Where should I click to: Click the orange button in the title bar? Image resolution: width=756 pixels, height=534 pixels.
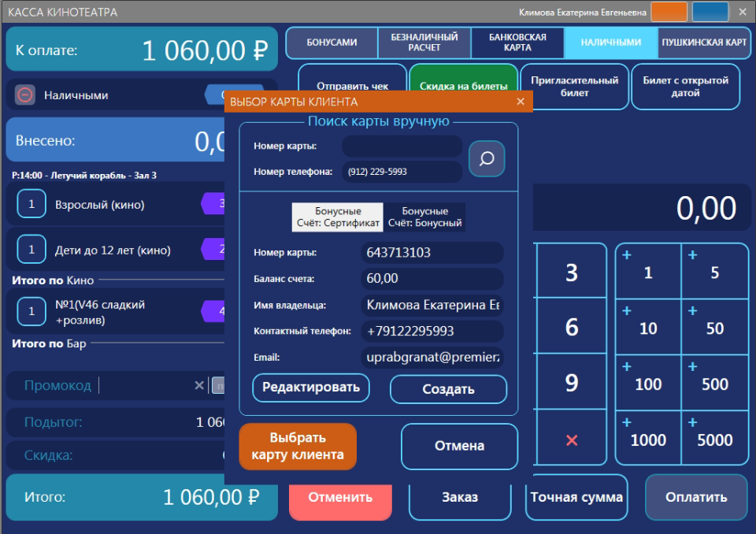coord(669,12)
